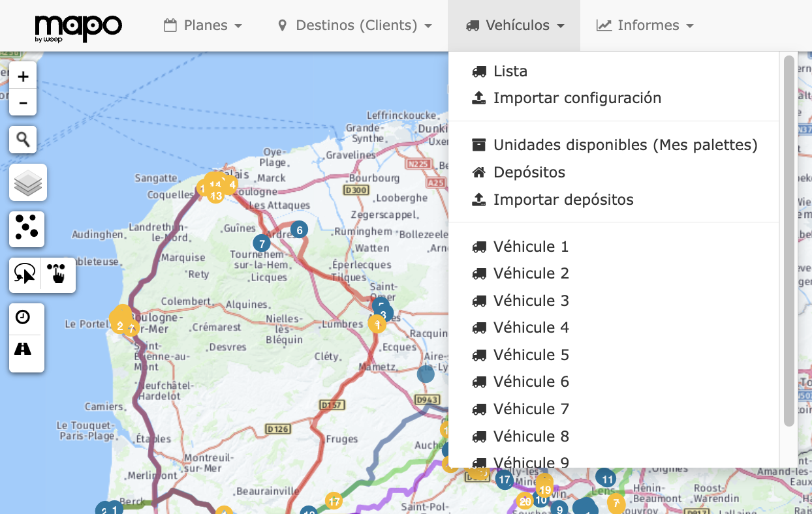The width and height of the screenshot is (812, 514).
Task: Activate the lasso selection tool
Action: pos(25,275)
